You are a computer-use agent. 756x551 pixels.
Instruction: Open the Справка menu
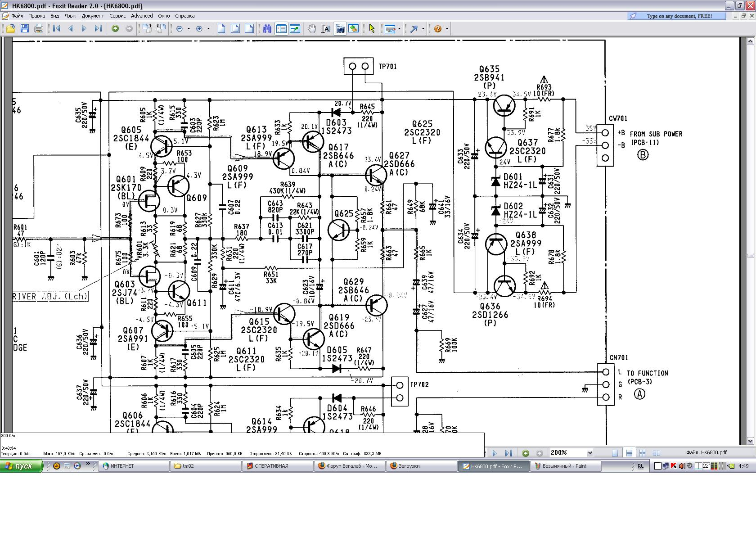pyautogui.click(x=184, y=16)
